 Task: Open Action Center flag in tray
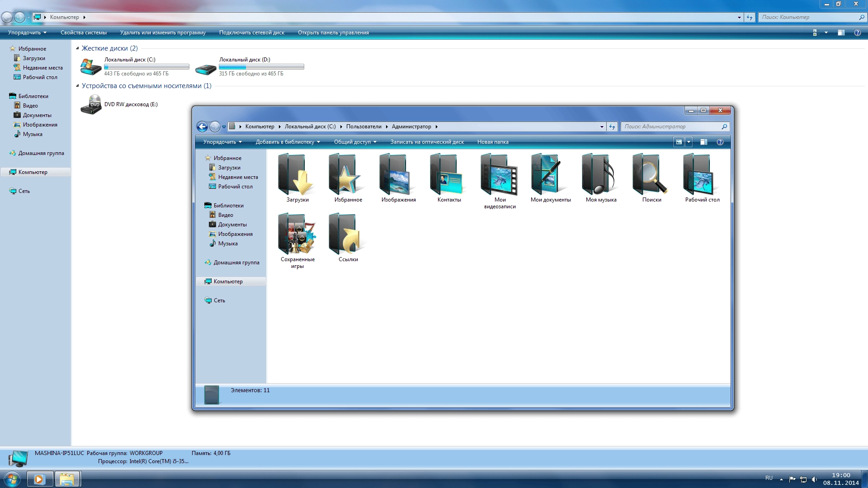[792, 479]
